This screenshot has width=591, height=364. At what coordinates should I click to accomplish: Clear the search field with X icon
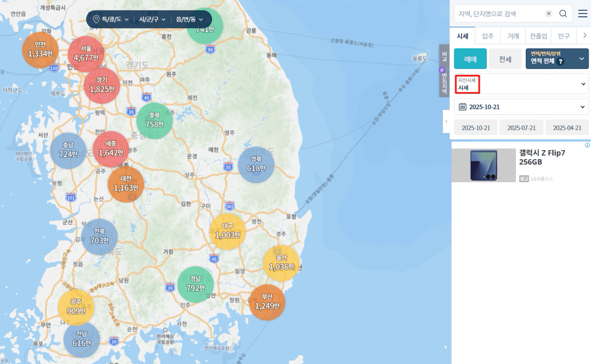coord(549,13)
